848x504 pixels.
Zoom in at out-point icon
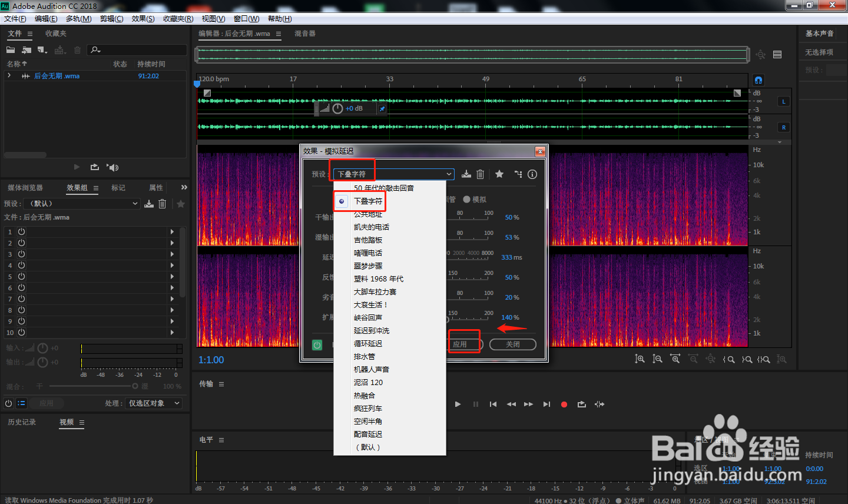click(747, 359)
